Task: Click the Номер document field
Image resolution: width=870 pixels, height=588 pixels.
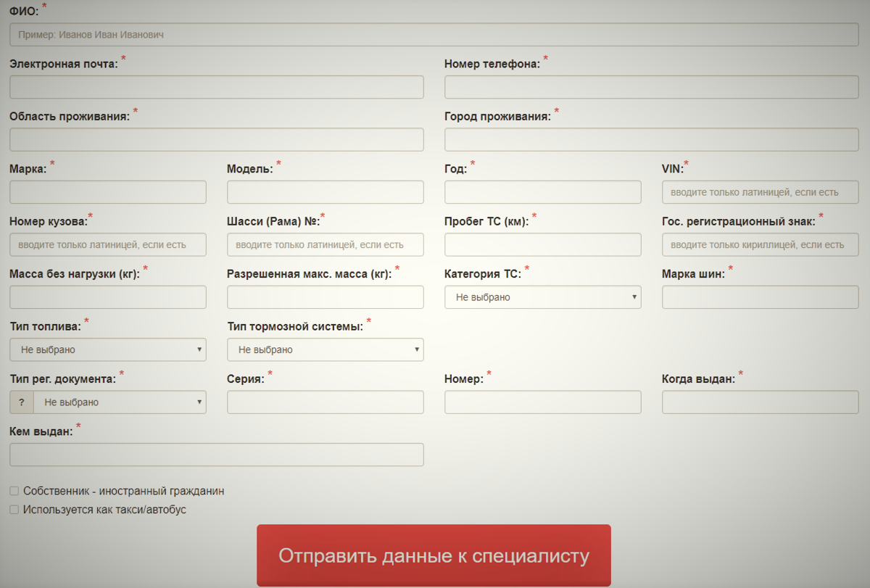Action: point(543,402)
